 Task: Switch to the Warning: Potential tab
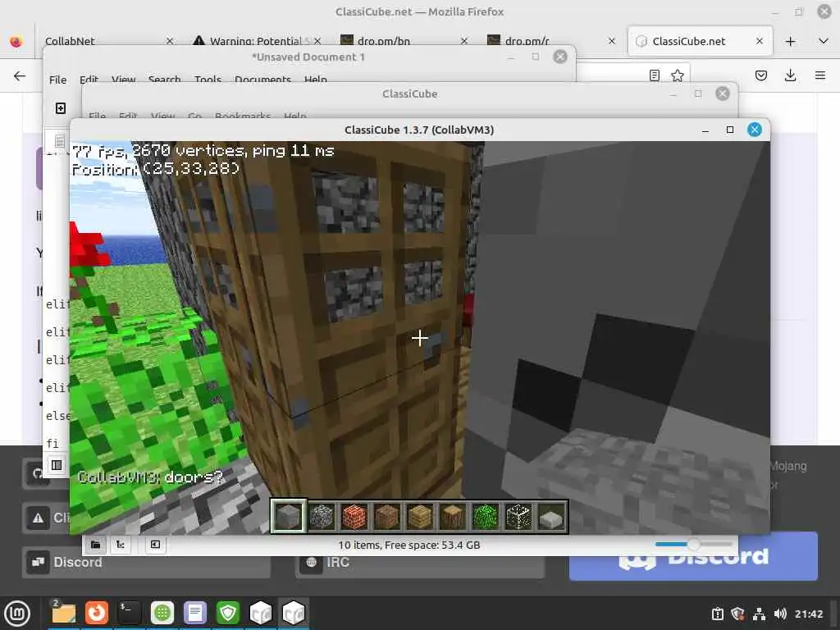click(256, 41)
